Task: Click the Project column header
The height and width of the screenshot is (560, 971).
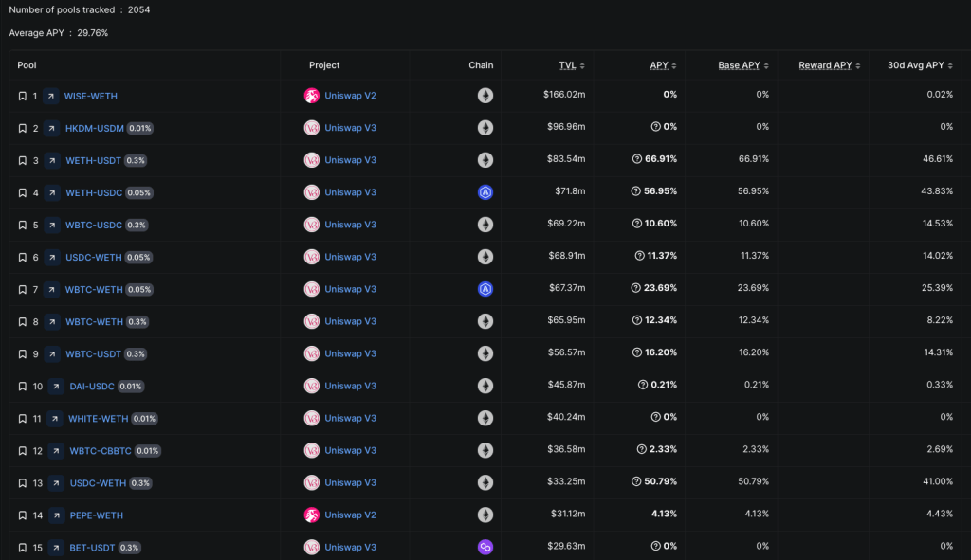Action: [324, 64]
